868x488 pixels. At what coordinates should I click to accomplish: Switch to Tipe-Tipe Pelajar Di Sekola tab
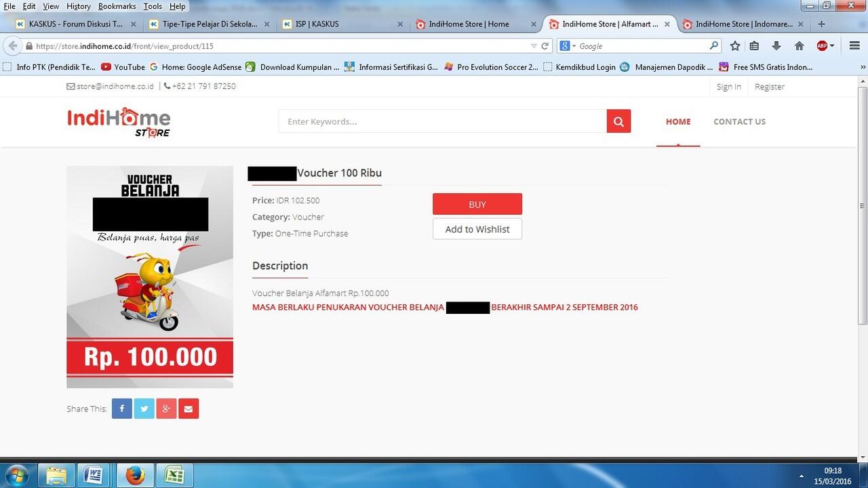pos(210,24)
